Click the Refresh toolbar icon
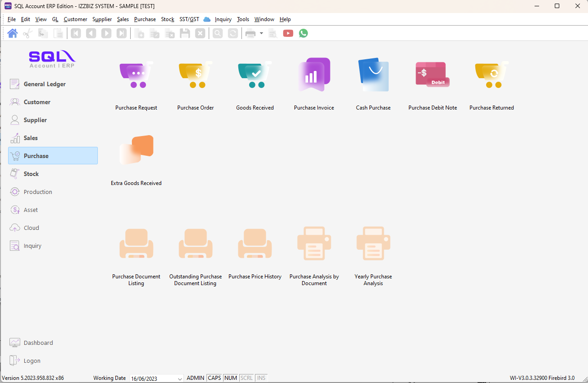588x383 pixels. tap(233, 33)
